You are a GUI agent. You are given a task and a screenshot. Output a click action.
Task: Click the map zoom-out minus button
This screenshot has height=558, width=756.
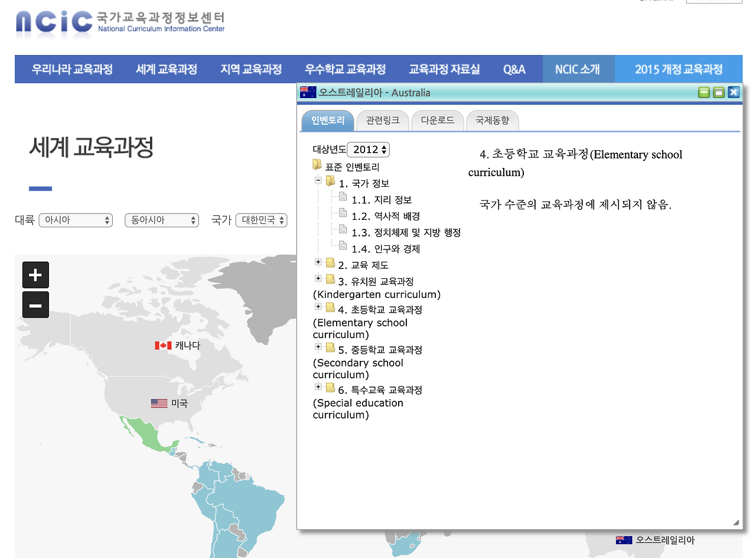pos(35,304)
